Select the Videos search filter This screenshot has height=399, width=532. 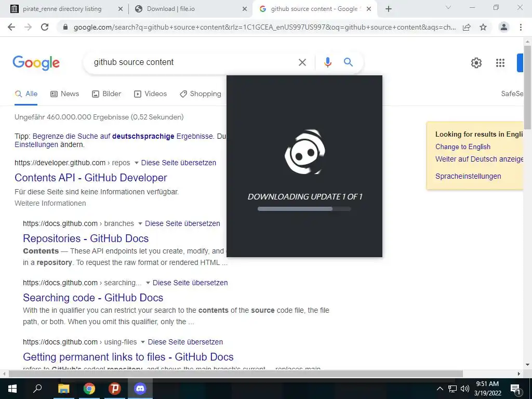(x=150, y=94)
